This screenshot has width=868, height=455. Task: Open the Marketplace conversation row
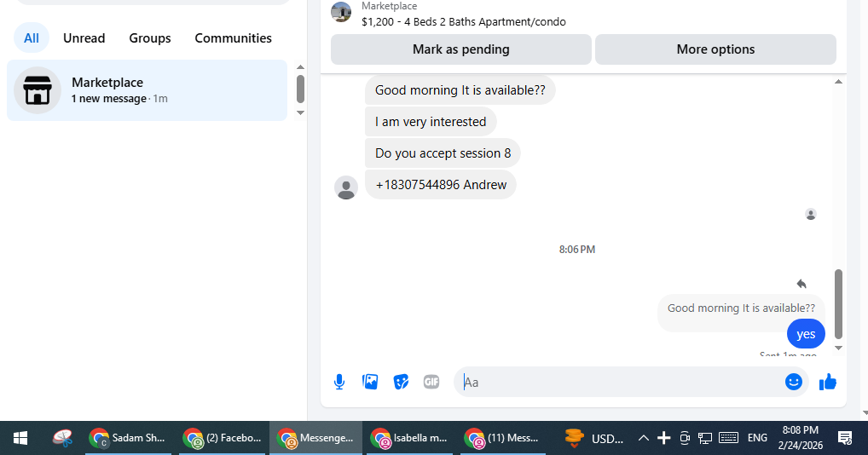coord(148,90)
